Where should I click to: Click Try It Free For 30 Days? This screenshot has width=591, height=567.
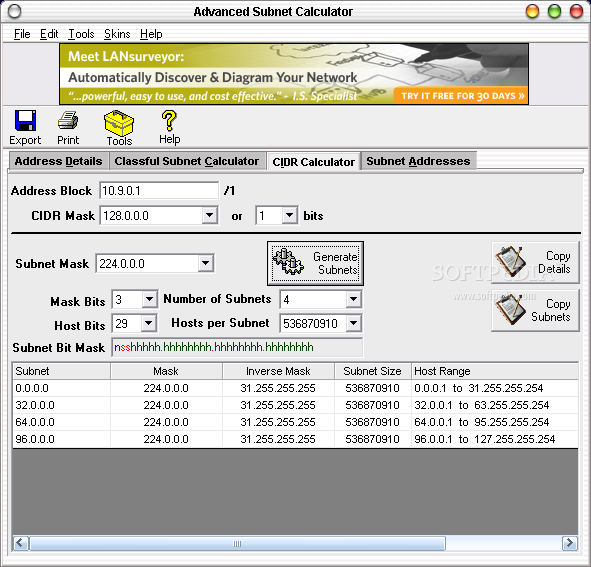pos(461,96)
